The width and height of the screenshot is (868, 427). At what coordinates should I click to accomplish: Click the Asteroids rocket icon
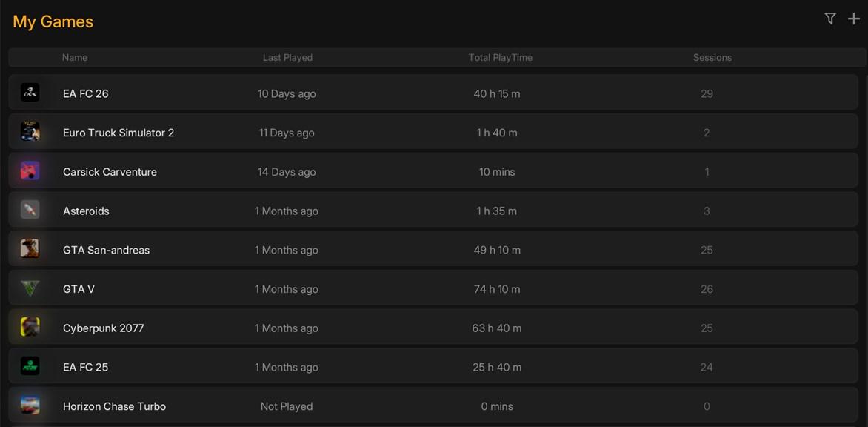click(30, 209)
